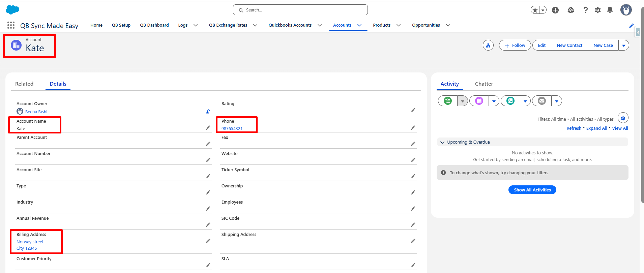The image size is (644, 273).
Task: Open more actions dropdown beside New Case
Action: [x=624, y=45]
